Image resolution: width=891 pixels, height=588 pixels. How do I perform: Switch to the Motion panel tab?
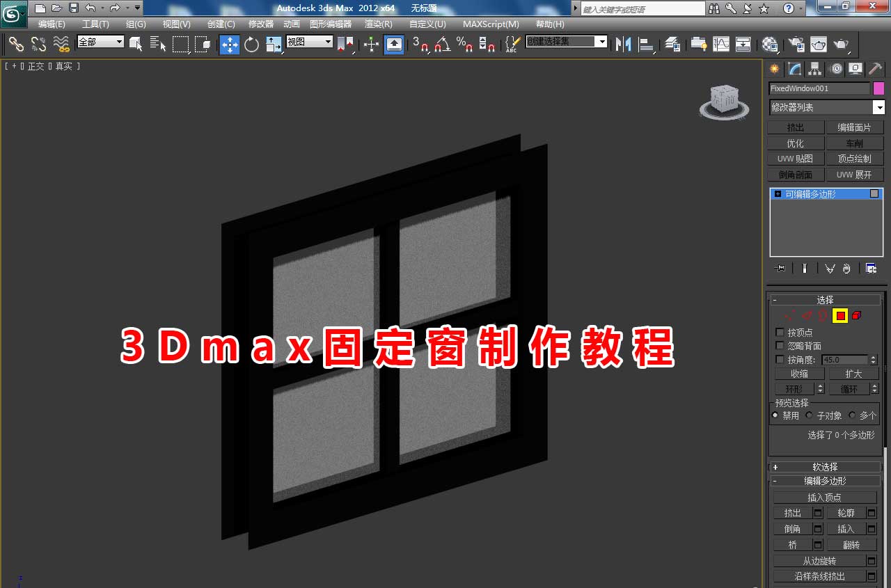click(836, 68)
